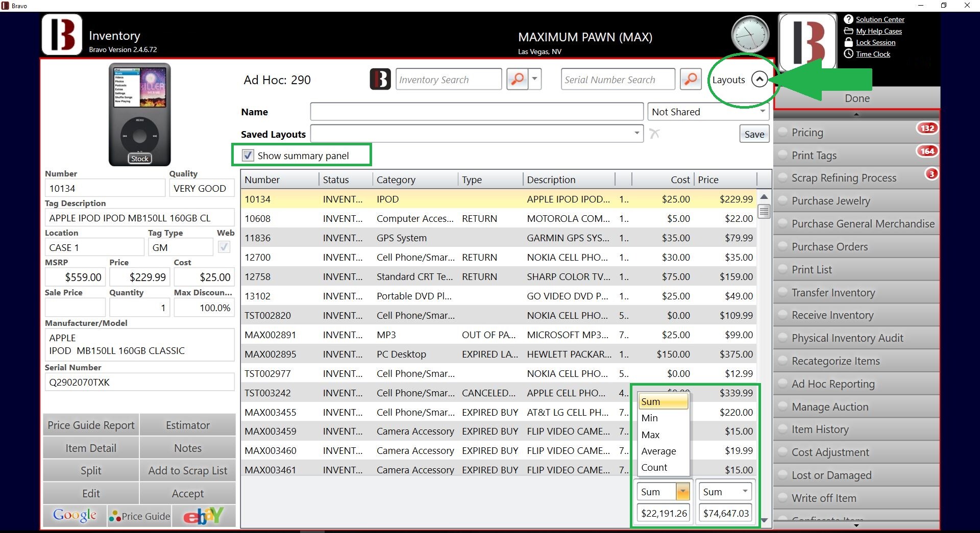Viewport: 980px width, 533px height.
Task: Click the Pricing badge showing 132
Action: click(x=927, y=128)
